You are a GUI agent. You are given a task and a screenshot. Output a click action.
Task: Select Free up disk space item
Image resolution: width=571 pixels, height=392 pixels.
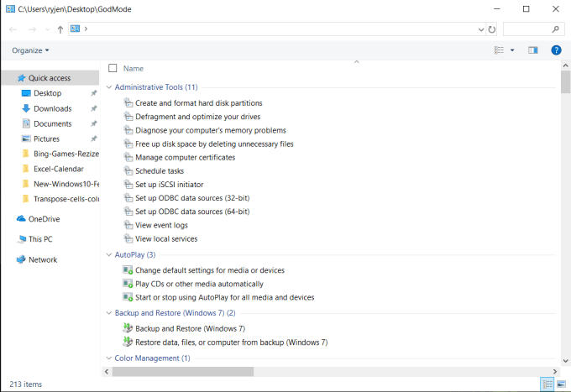pyautogui.click(x=214, y=144)
